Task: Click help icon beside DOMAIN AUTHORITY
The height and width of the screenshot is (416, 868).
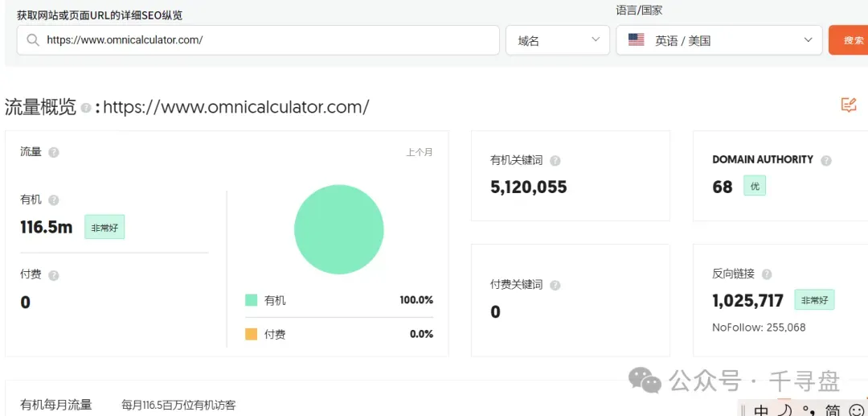Action: (826, 161)
